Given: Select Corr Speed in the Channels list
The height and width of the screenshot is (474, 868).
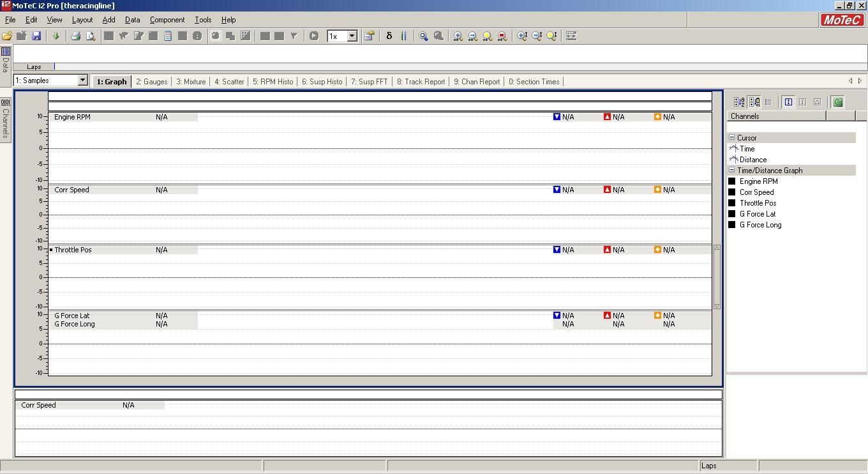Looking at the screenshot, I should click(x=757, y=192).
